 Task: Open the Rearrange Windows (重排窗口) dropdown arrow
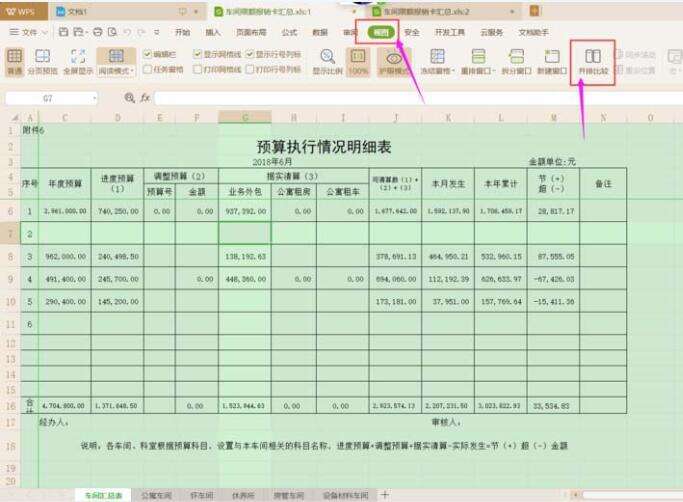(494, 71)
